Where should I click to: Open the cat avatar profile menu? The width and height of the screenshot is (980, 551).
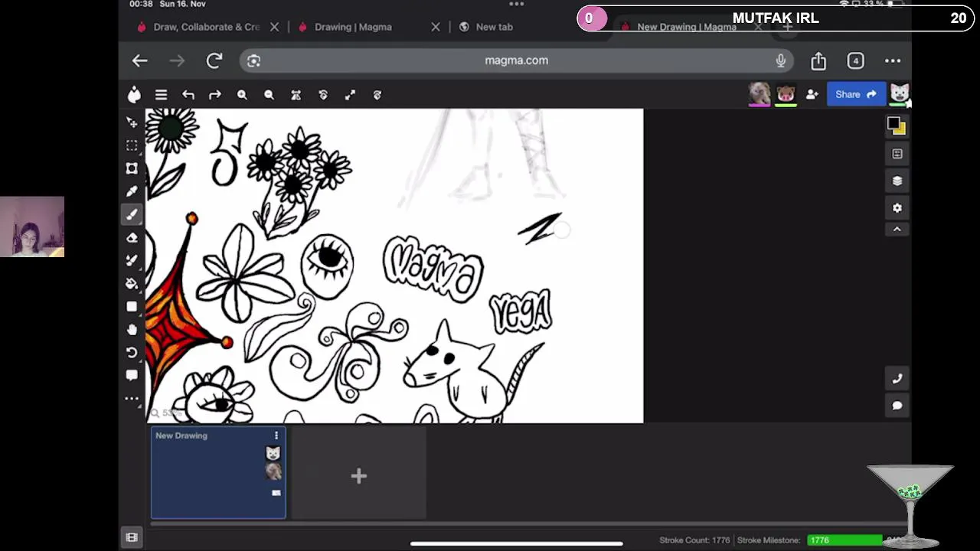900,94
